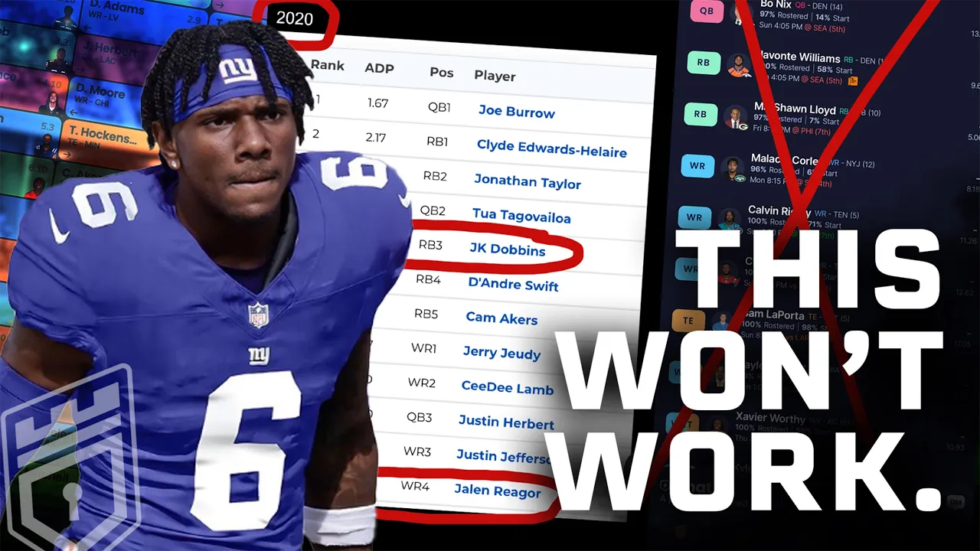Open the JK Dobbins player link
The width and height of the screenshot is (980, 551).
508,249
